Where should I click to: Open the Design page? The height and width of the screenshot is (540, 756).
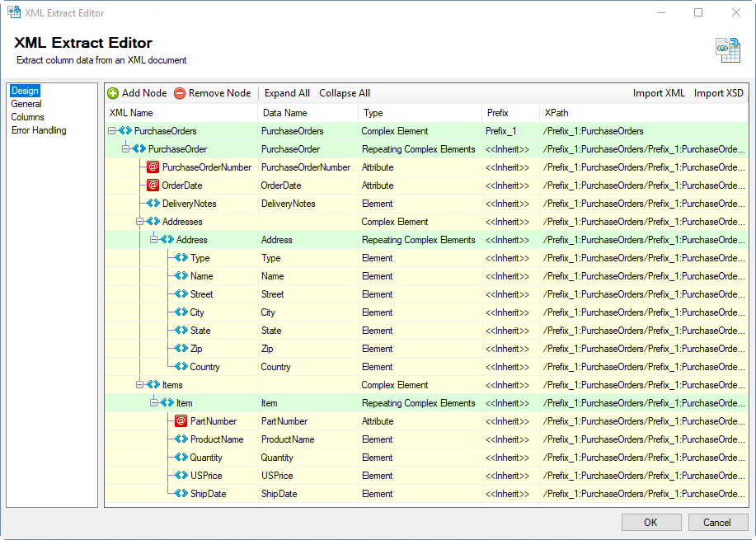pos(25,91)
